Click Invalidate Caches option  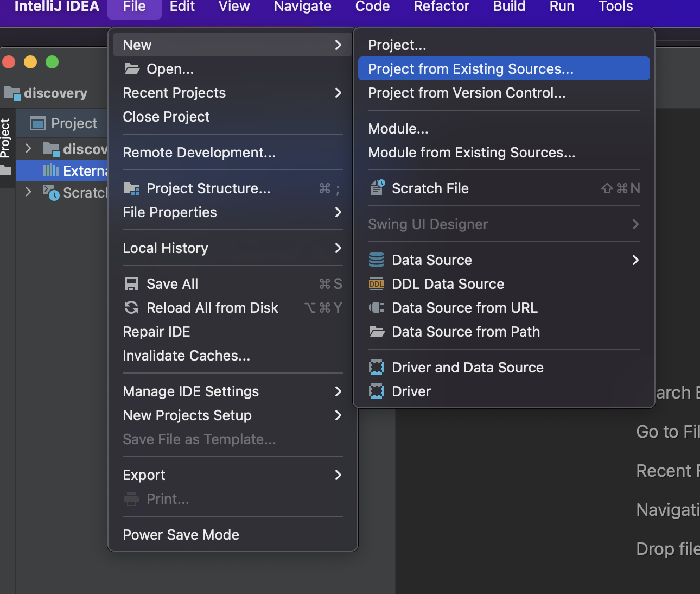pos(186,356)
